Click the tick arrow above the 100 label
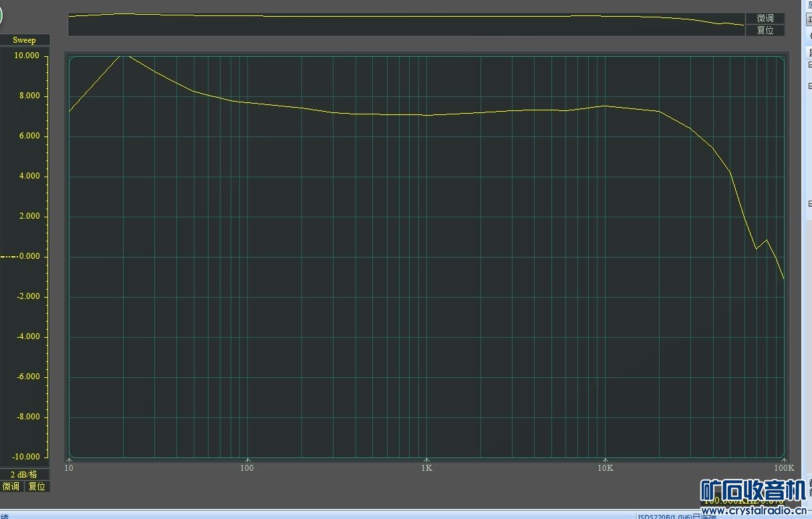The height and width of the screenshot is (519, 812). tap(248, 459)
